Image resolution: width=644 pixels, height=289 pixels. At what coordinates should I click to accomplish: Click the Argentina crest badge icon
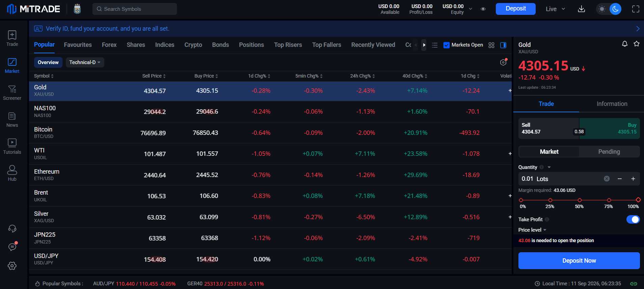coord(77,9)
